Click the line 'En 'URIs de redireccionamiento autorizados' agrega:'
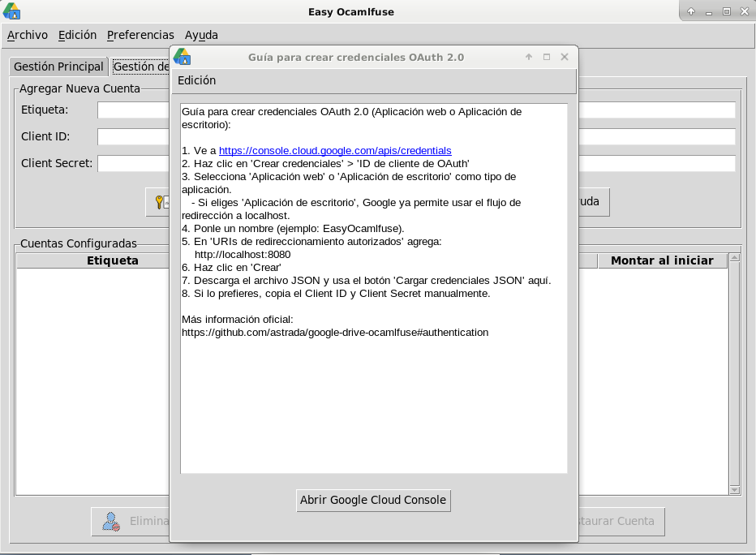756x555 pixels. click(x=311, y=242)
